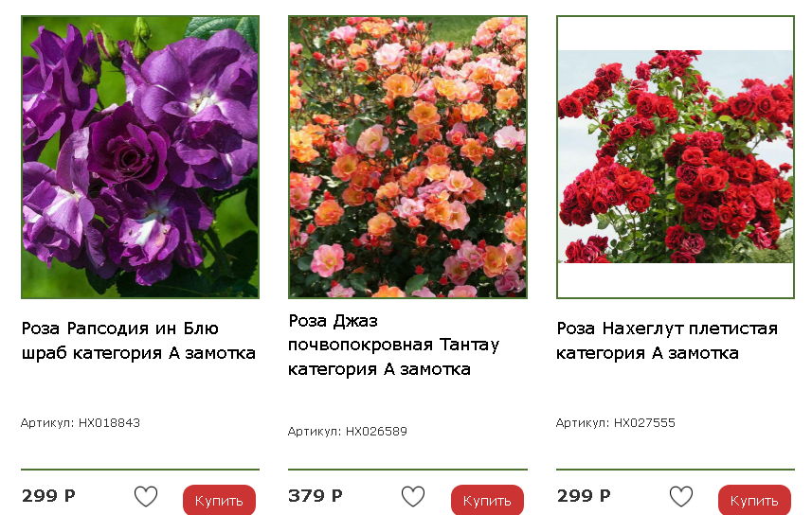This screenshot has height=515, width=812.
Task: Buy the Роза Нахеглут плетистая
Action: (754, 500)
